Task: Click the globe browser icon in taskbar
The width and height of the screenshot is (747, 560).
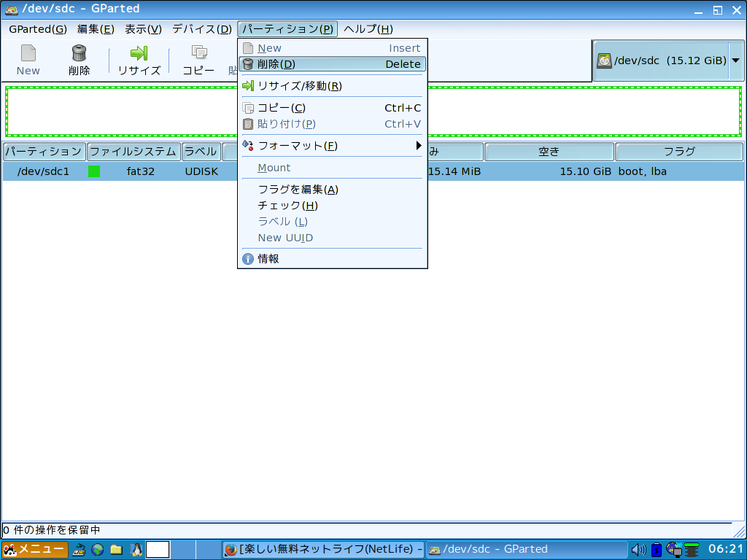Action: coord(98,550)
